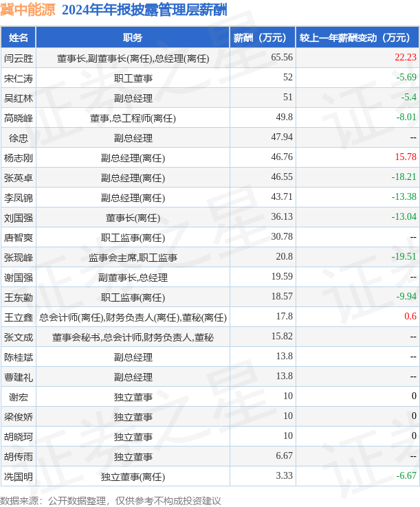This screenshot has height=507, width=420.
Task: Select the name 唐智爽
Action: click(x=19, y=238)
